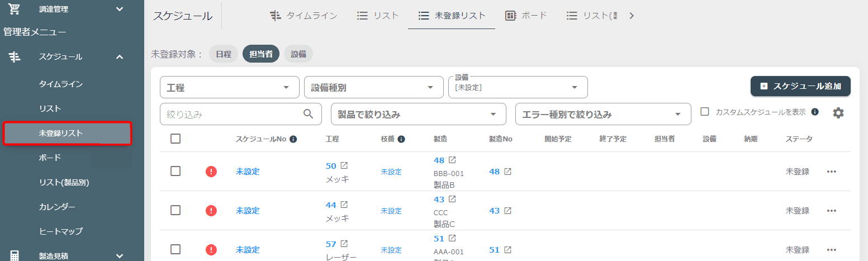Open external link icon in 製造No 48 column

pos(507,172)
